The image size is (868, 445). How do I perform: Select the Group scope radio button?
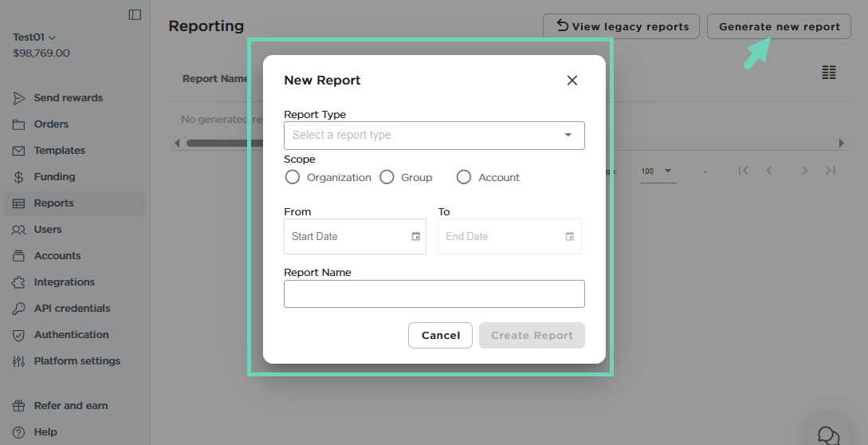point(387,177)
